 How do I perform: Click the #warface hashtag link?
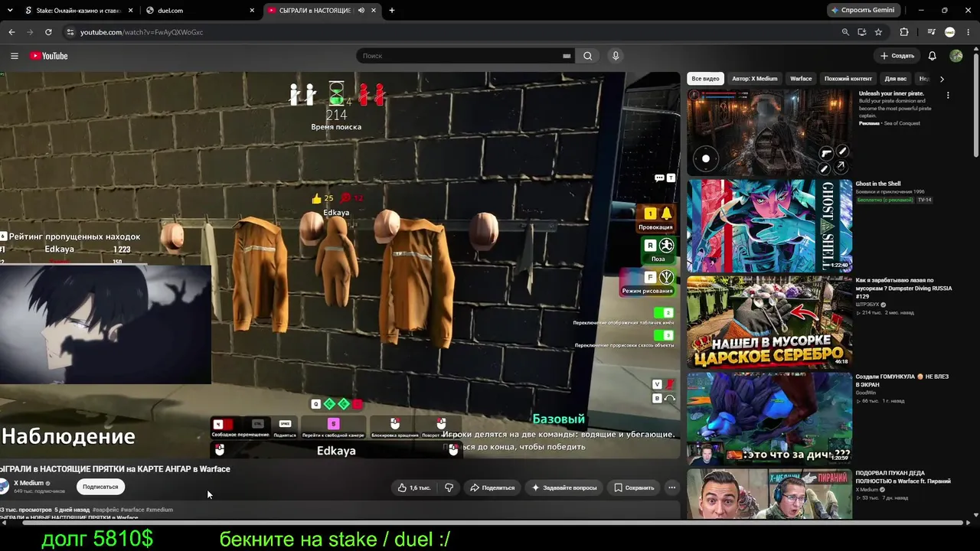click(x=132, y=510)
